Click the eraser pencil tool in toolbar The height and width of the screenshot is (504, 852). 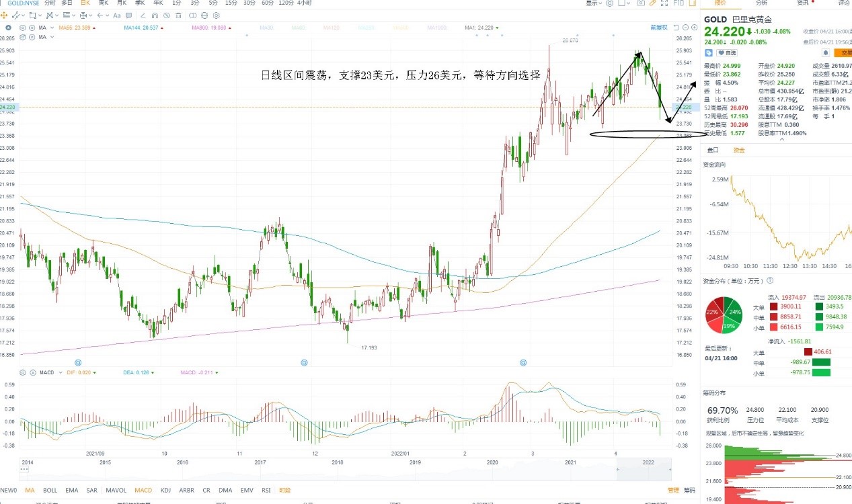(143, 15)
